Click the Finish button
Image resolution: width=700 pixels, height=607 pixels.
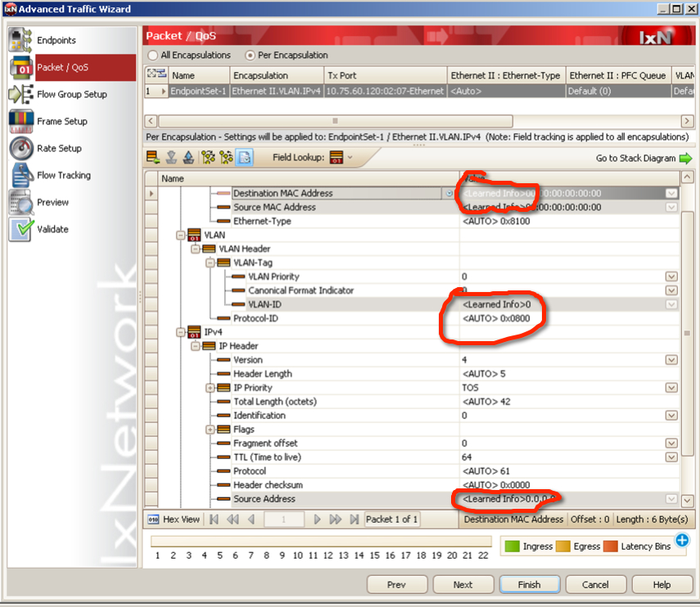click(x=530, y=585)
